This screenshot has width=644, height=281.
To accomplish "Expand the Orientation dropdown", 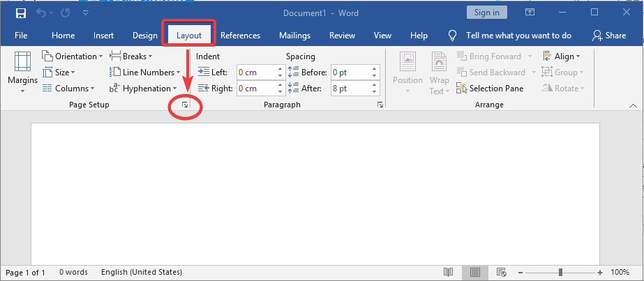I will click(x=73, y=56).
